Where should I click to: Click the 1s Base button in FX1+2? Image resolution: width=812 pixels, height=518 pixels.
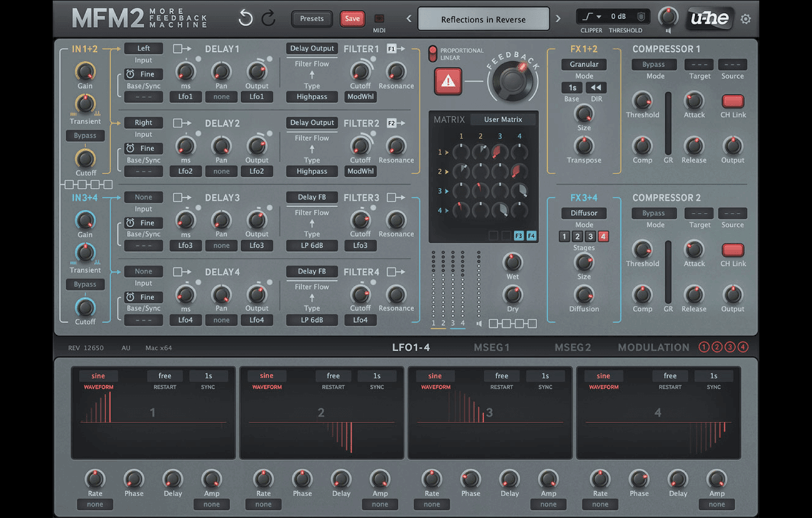pyautogui.click(x=572, y=88)
